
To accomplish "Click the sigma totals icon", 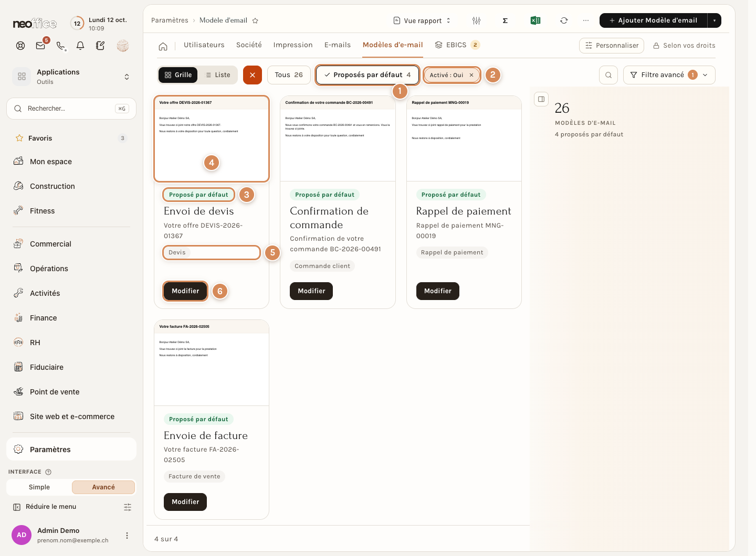I will point(505,20).
